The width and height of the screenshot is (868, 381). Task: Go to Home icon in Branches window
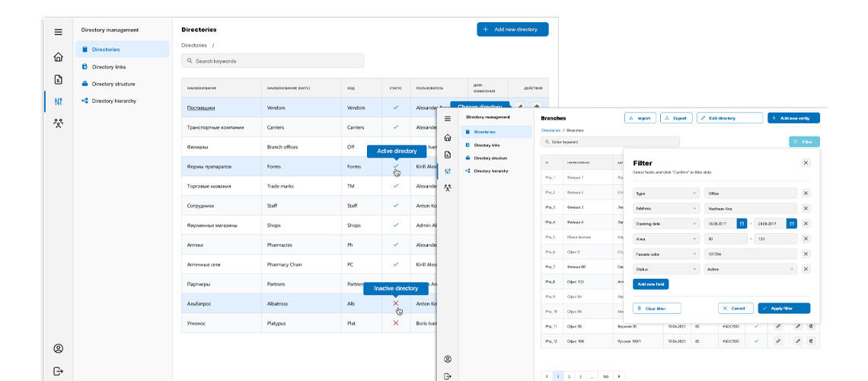point(448,137)
